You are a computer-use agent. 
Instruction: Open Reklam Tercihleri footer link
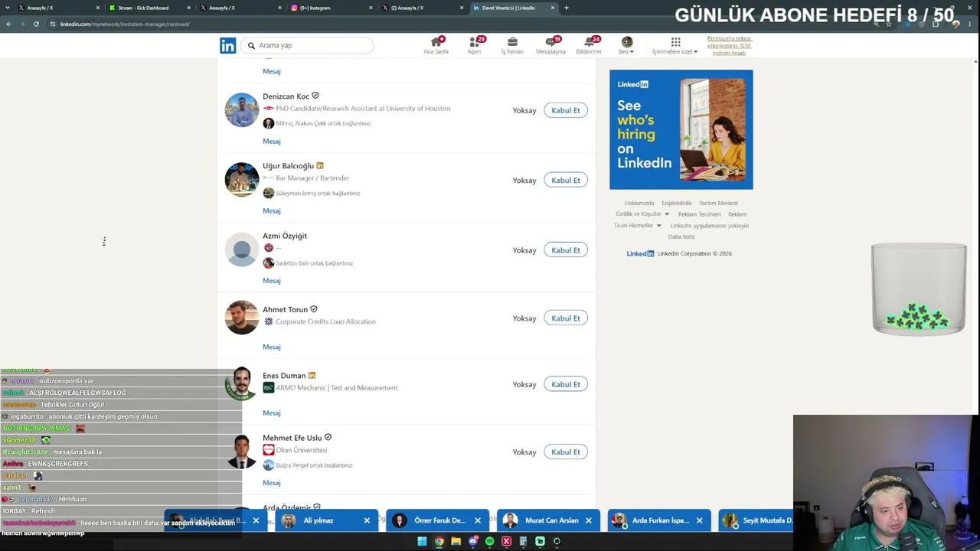point(699,214)
